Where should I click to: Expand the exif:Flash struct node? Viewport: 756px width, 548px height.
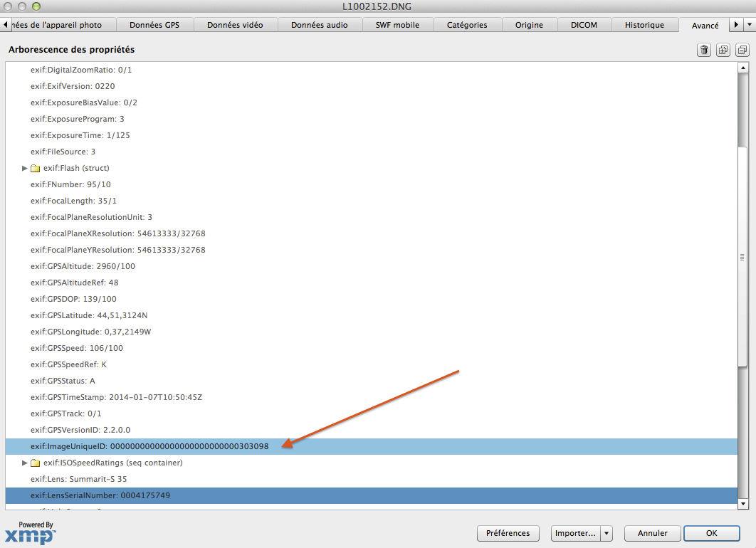(x=25, y=169)
